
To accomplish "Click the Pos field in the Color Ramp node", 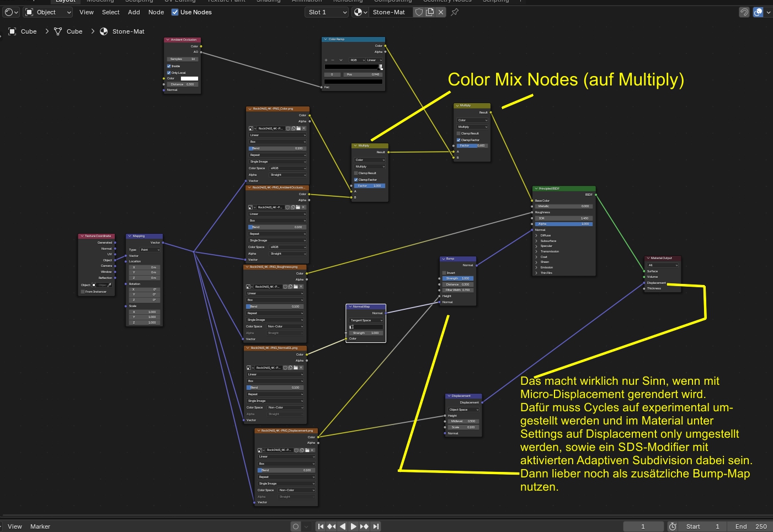I will point(363,74).
